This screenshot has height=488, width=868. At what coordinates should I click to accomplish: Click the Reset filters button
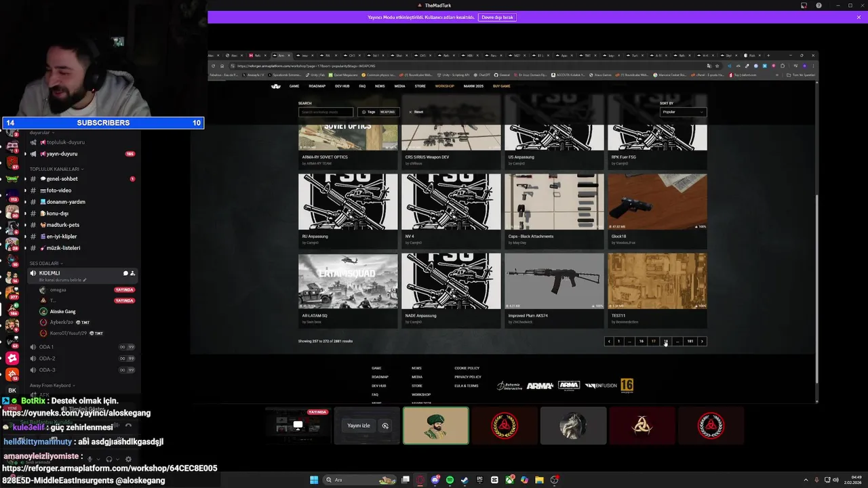pyautogui.click(x=416, y=112)
